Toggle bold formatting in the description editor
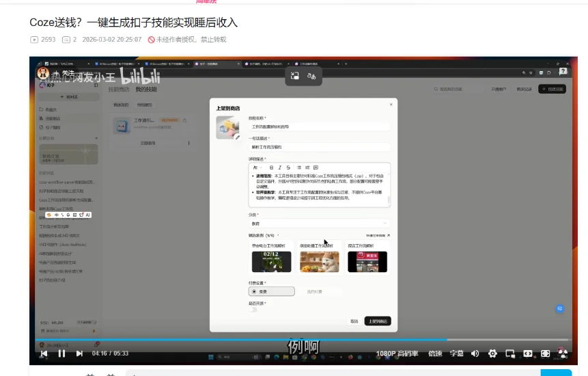This screenshot has width=588, height=376. click(x=272, y=167)
